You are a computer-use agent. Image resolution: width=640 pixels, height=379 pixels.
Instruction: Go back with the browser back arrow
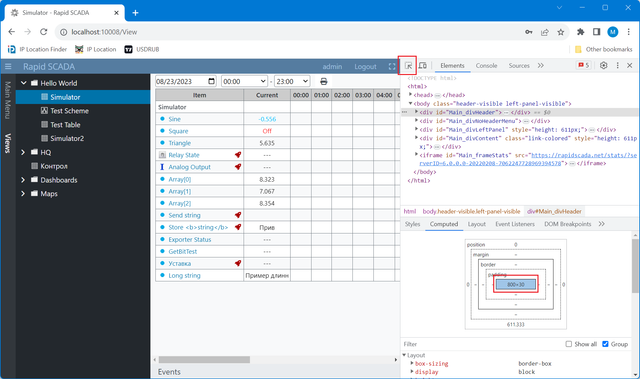coord(11,32)
